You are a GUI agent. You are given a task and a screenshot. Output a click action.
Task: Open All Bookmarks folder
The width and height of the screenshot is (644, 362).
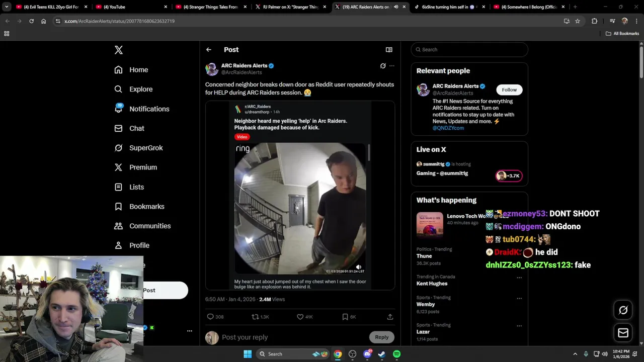coord(622,34)
